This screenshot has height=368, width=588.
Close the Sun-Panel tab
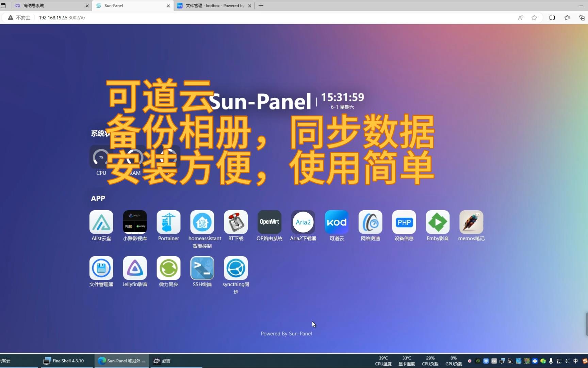[168, 6]
